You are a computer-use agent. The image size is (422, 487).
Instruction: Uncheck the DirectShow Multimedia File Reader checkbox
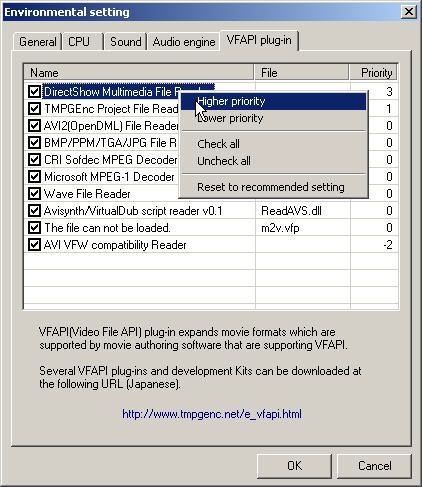[x=34, y=91]
